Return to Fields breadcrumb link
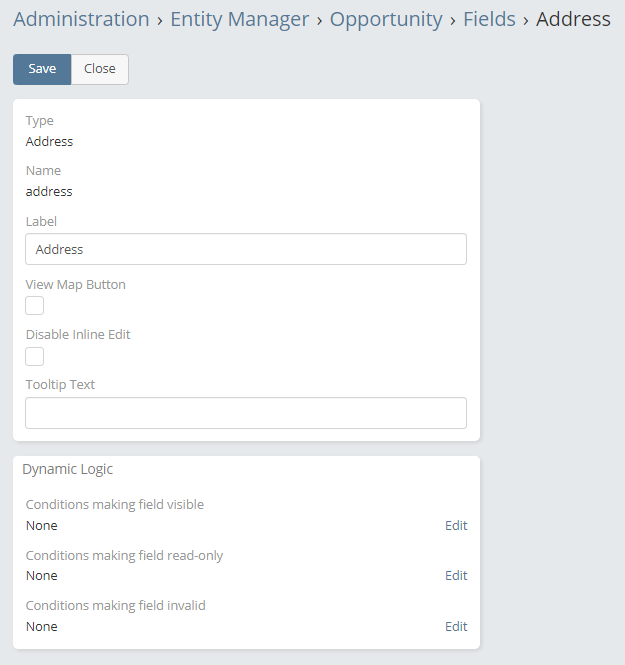The image size is (625, 665). pyautogui.click(x=489, y=19)
